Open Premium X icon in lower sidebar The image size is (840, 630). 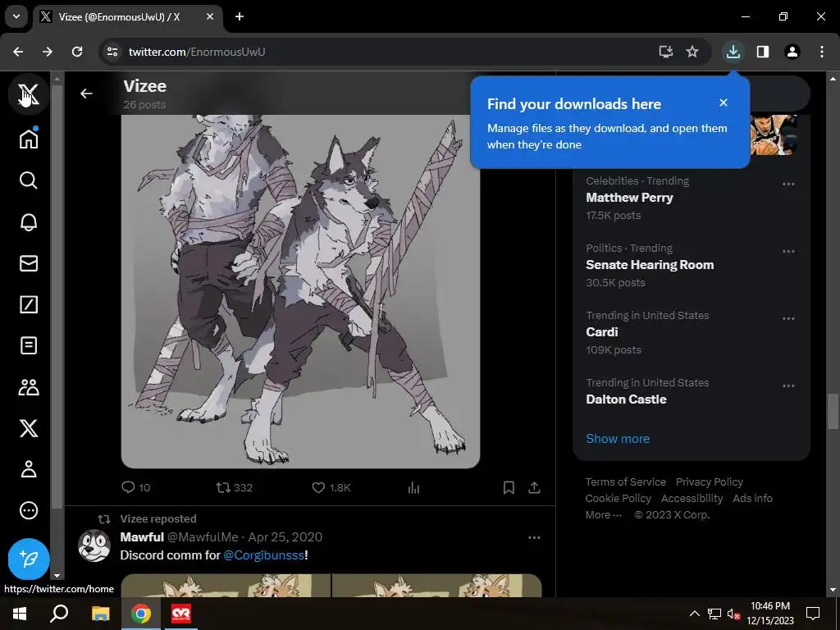[x=29, y=428]
